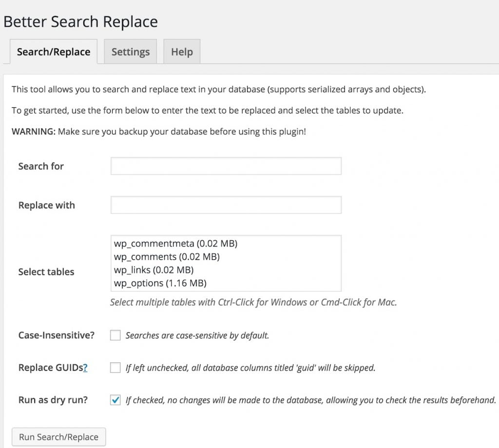
Task: Select the Search/Replace tab
Action: (54, 52)
